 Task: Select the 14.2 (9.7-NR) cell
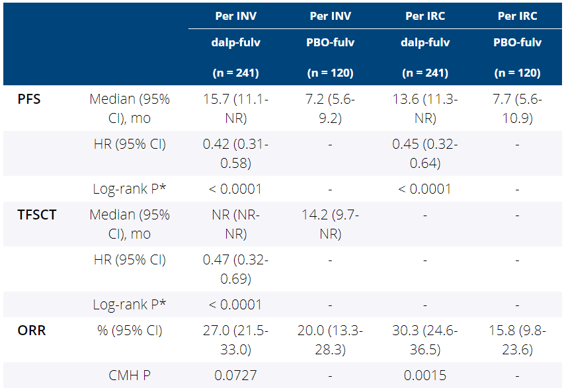(331, 224)
